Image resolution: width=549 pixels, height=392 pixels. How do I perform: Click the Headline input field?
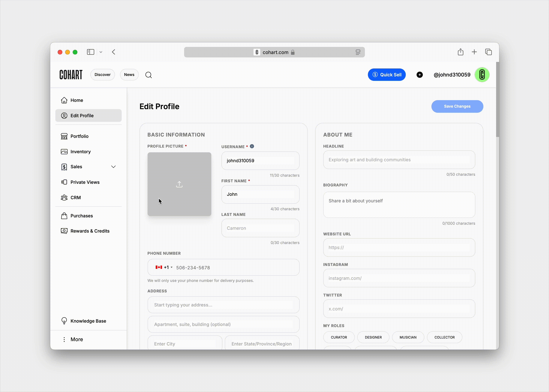tap(399, 160)
